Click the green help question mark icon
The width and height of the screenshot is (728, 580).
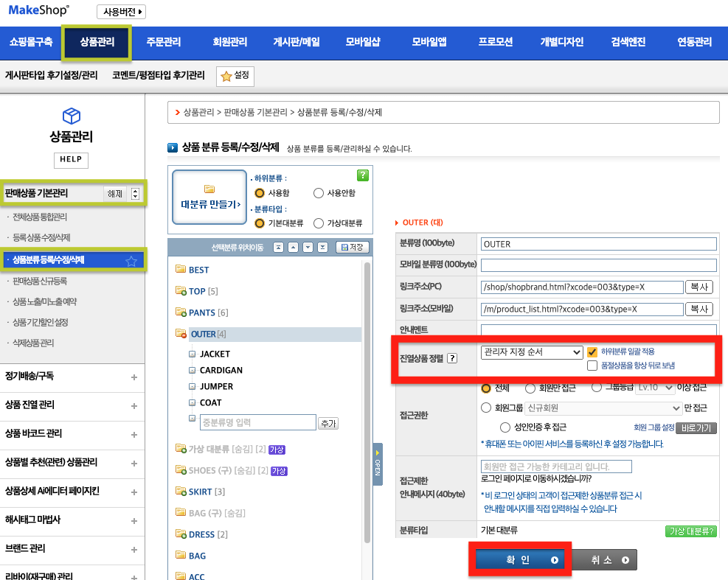click(x=363, y=175)
